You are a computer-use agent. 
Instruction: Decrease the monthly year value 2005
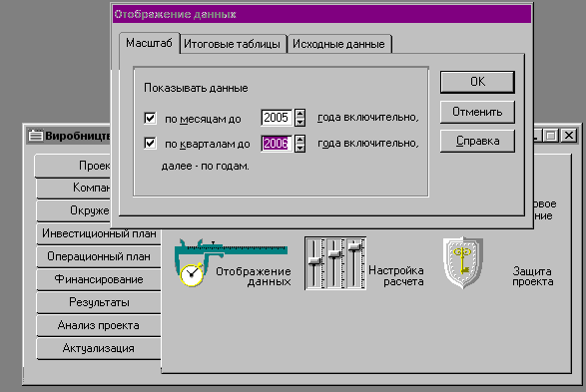coord(299,122)
